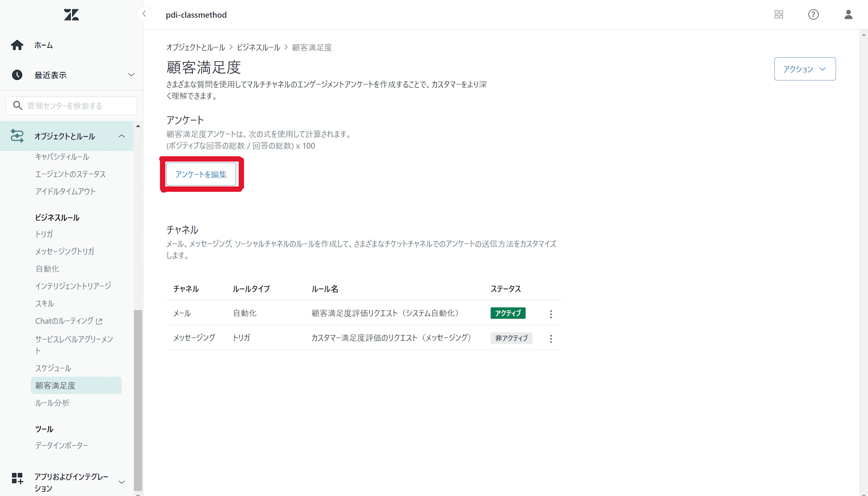Viewport: 868px width, 496px height.
Task: Expand the 最近表示 chevron
Action: 131,75
